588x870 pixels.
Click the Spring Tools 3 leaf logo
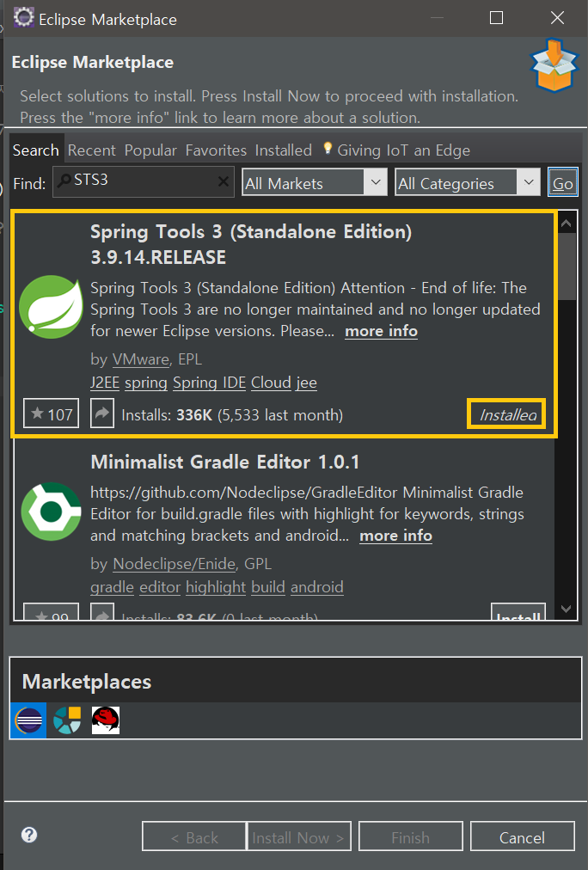pos(51,307)
